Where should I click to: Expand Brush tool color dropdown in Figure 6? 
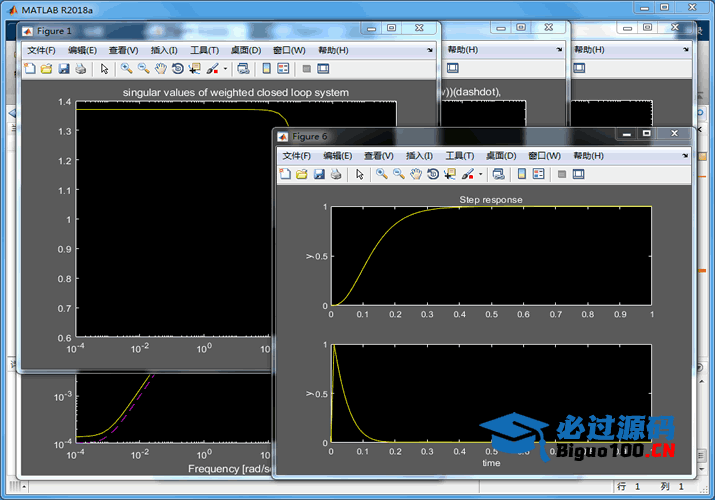[x=481, y=174]
